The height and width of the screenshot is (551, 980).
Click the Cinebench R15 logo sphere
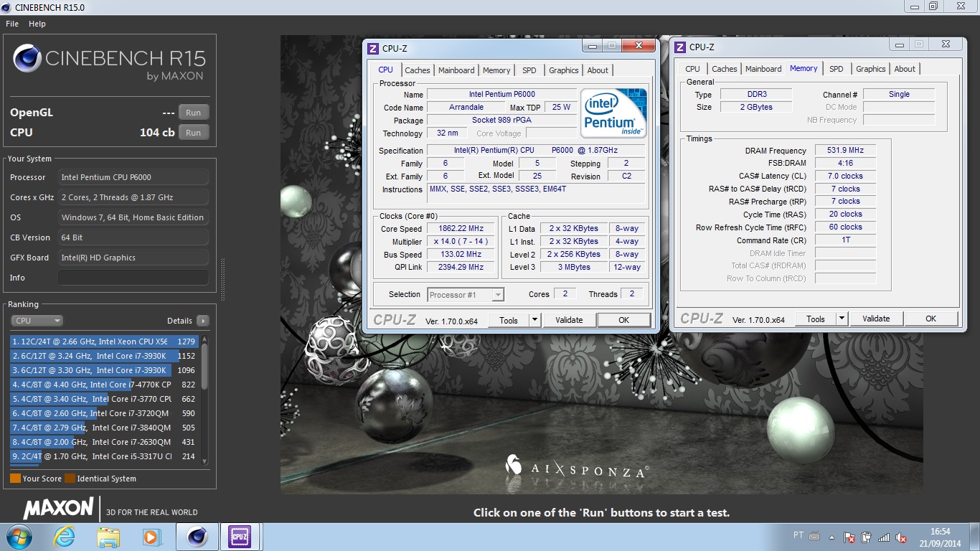(27, 59)
